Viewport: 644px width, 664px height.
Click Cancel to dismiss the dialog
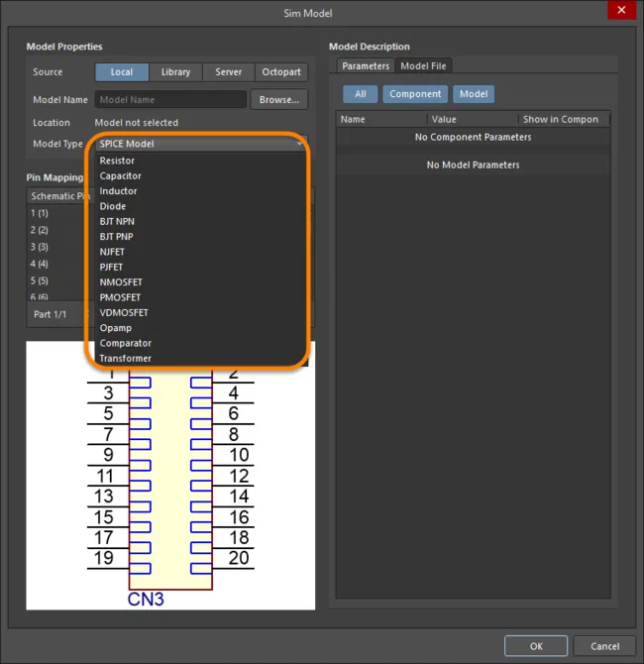pyautogui.click(x=604, y=646)
